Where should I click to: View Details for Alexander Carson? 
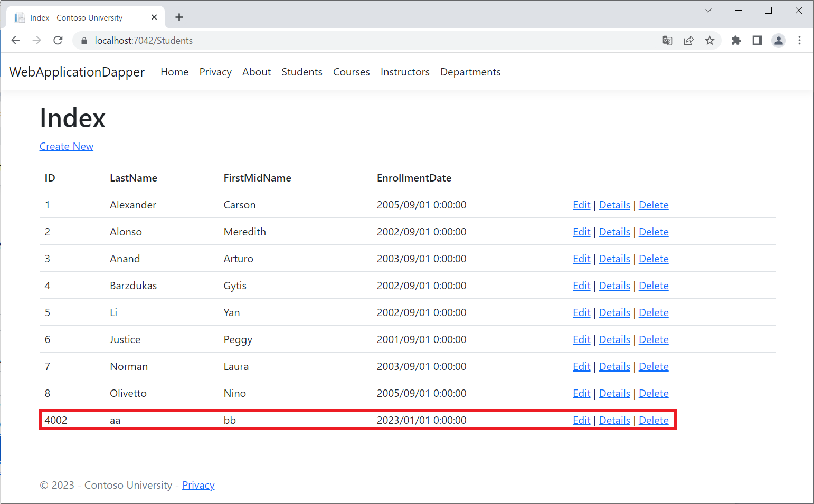614,205
